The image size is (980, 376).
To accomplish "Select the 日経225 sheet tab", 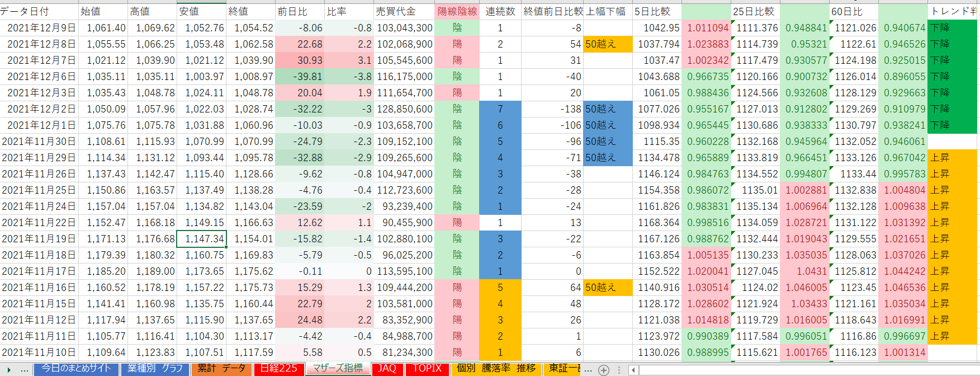I will [x=278, y=369].
